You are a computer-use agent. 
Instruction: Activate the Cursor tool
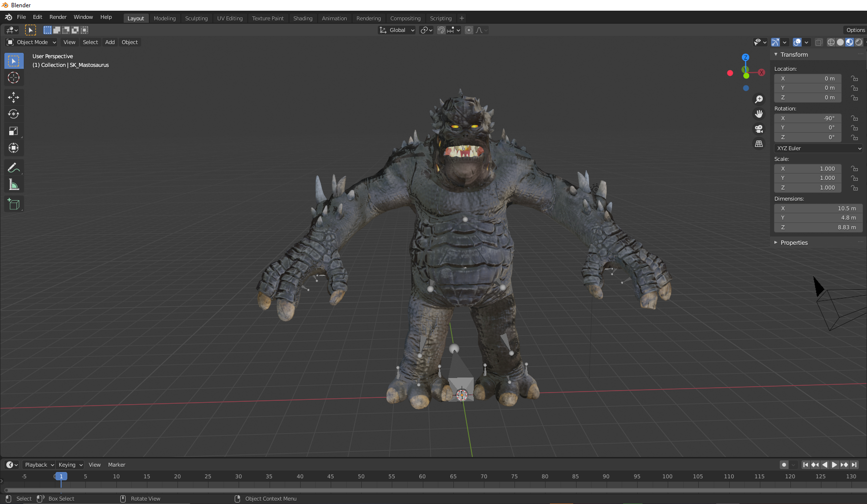(14, 78)
